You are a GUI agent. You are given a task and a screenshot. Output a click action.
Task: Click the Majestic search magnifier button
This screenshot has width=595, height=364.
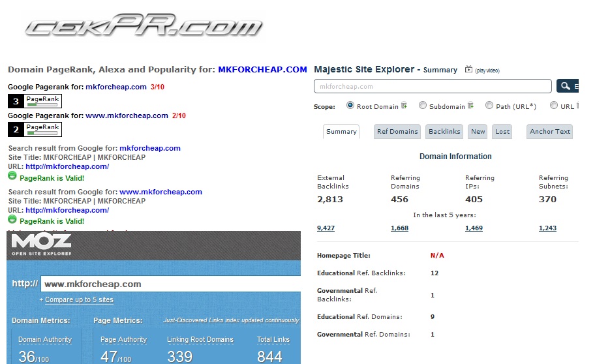pyautogui.click(x=568, y=86)
